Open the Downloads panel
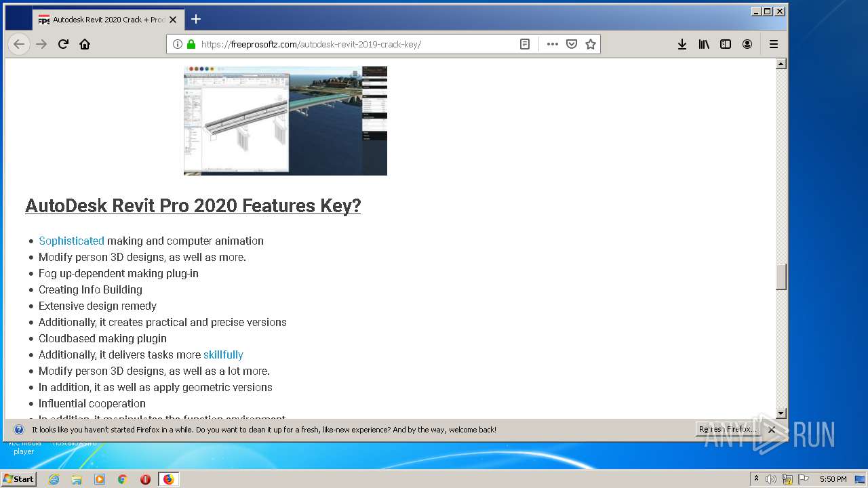The width and height of the screenshot is (868, 488). (x=682, y=44)
